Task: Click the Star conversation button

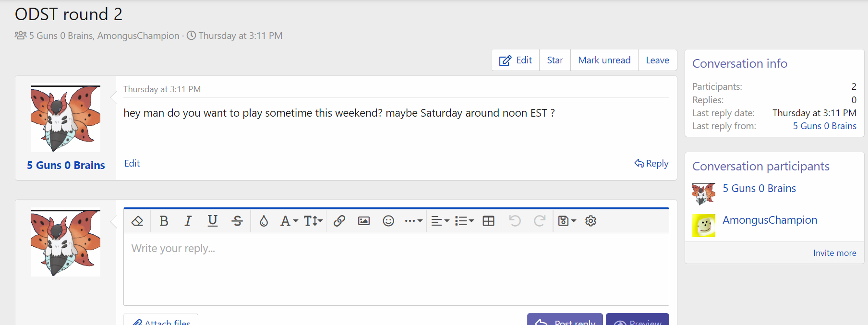Action: pyautogui.click(x=555, y=60)
